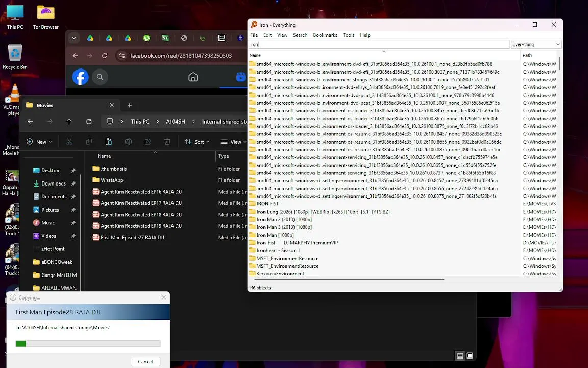Open the Sort dropdown in Explorer

point(197,142)
